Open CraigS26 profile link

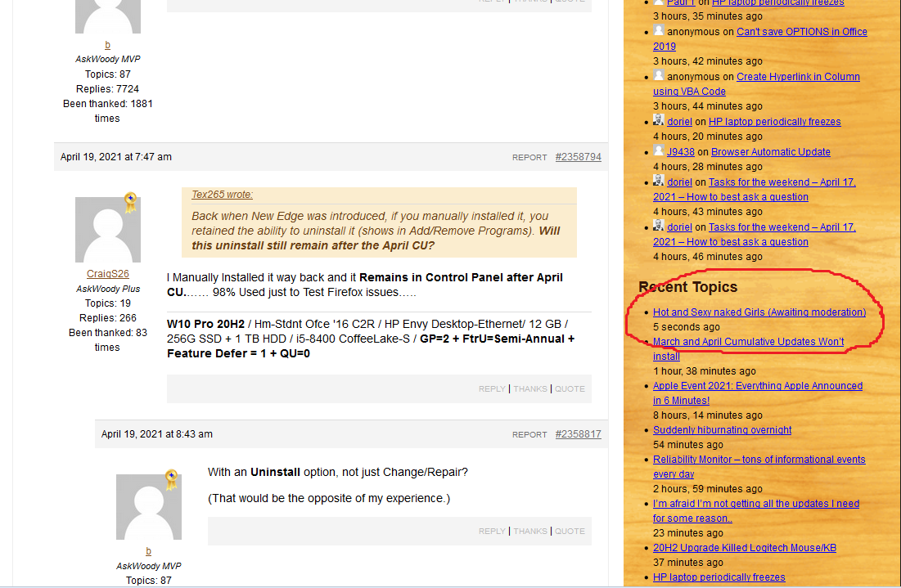pyautogui.click(x=108, y=274)
